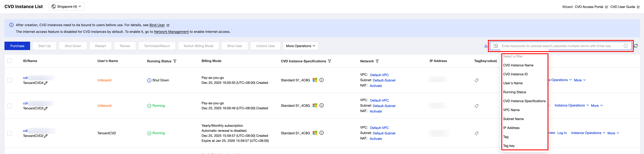
Task: Click the download list icon
Action: [x=486, y=46]
